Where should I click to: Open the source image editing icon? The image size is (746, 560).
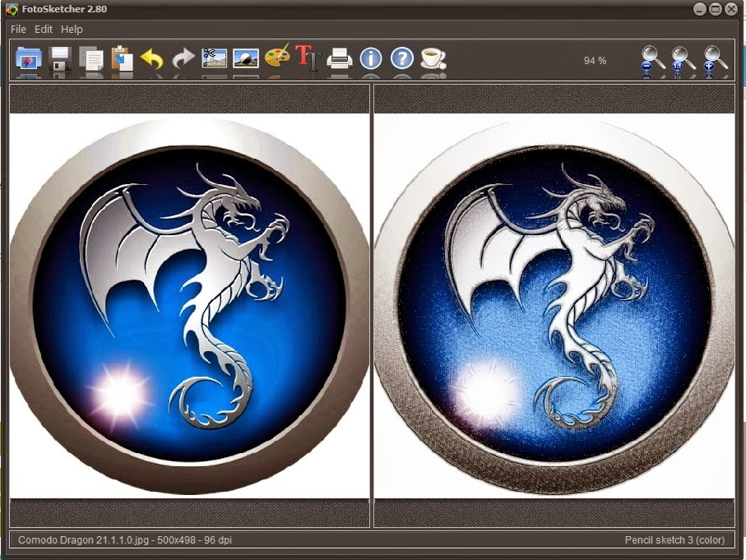(x=246, y=58)
